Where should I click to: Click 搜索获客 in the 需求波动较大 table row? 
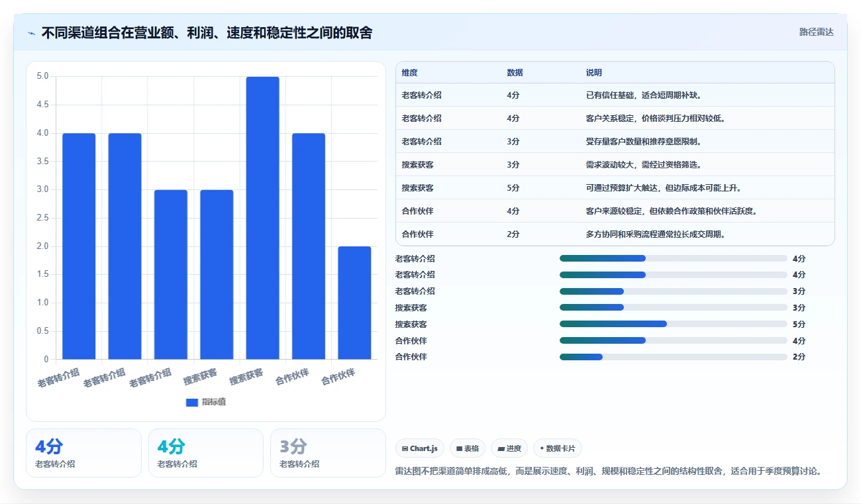tap(417, 165)
